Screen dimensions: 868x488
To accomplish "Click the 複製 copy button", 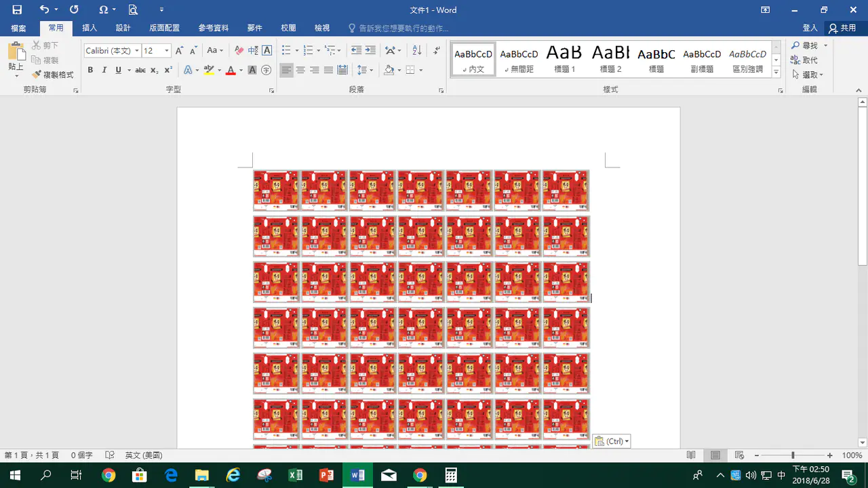I will pos(45,60).
